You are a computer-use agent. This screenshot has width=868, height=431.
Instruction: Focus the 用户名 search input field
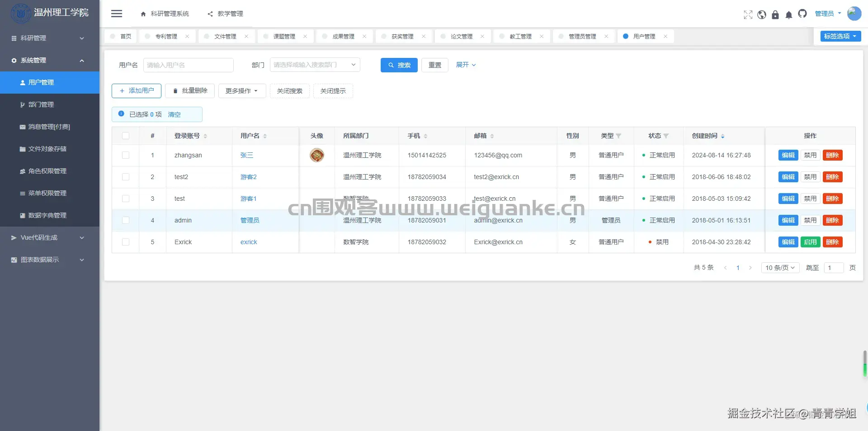click(x=189, y=65)
